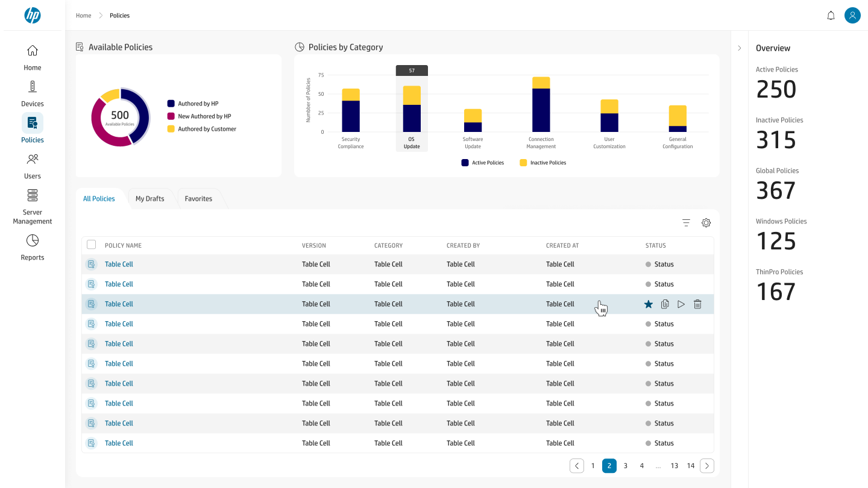This screenshot has width=868, height=488.
Task: Run the hovered policy with play icon
Action: click(x=681, y=304)
